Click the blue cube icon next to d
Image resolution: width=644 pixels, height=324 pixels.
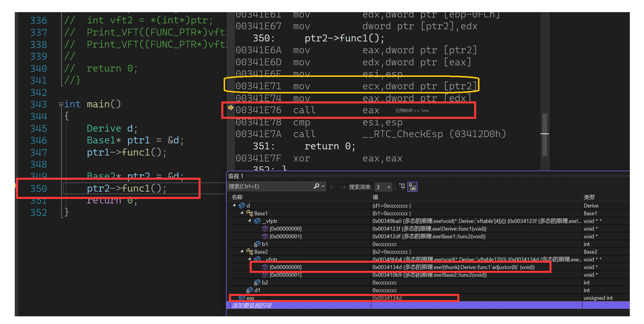click(x=242, y=205)
